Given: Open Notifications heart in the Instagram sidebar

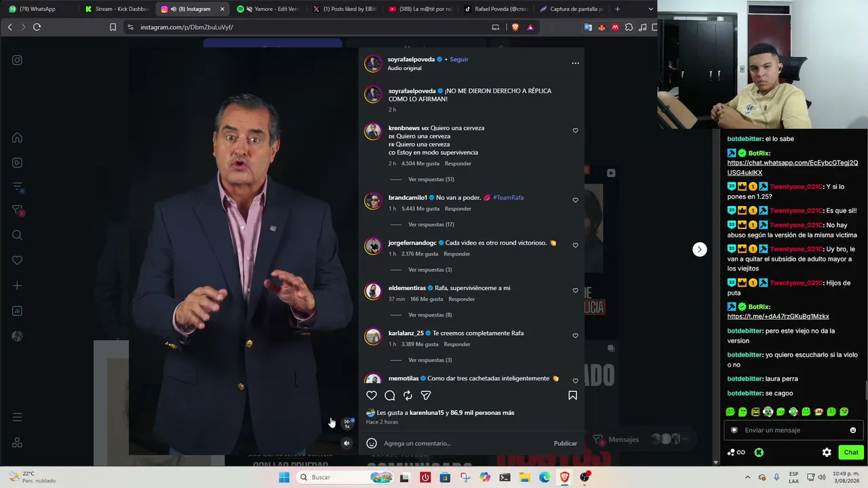Looking at the screenshot, I should click(x=17, y=260).
